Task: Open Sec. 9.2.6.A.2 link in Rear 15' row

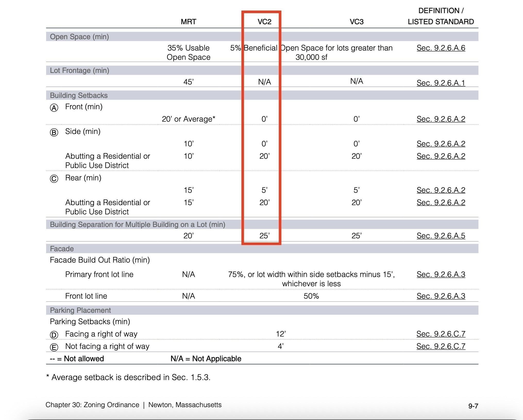Action: [441, 190]
